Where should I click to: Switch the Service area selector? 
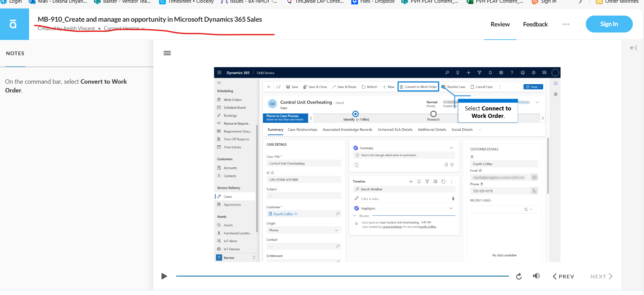(x=236, y=258)
